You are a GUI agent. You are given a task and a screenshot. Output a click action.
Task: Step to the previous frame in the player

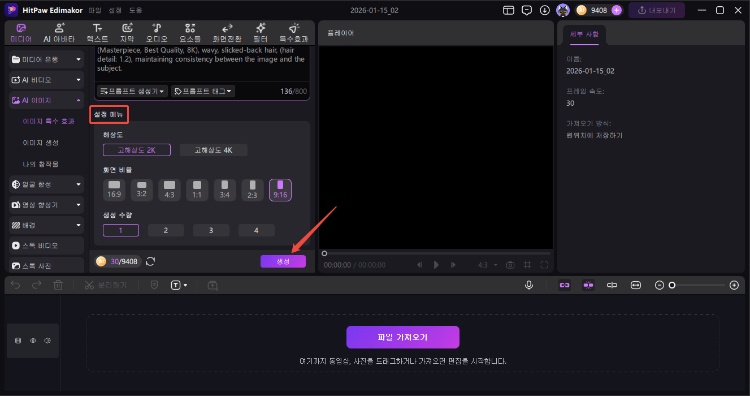point(419,264)
